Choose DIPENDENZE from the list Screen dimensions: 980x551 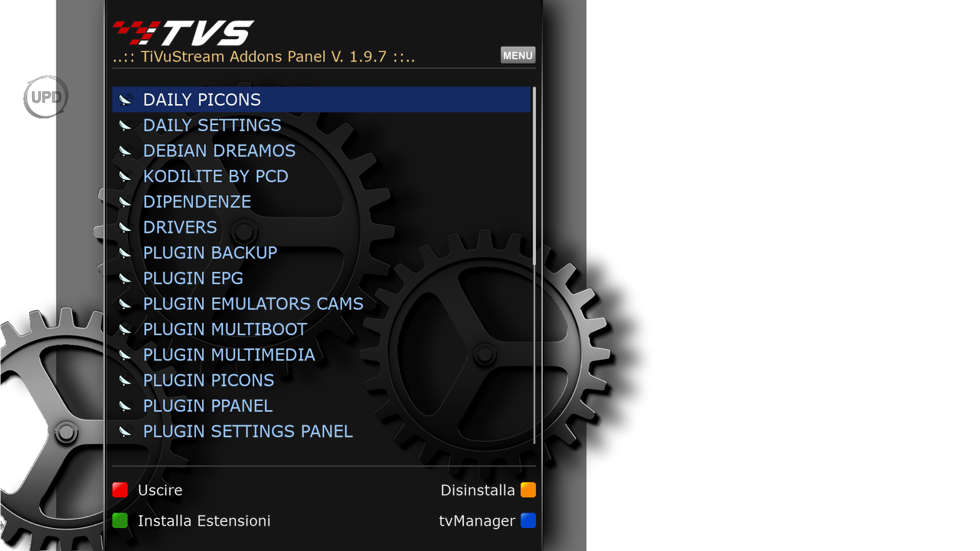pos(322,202)
